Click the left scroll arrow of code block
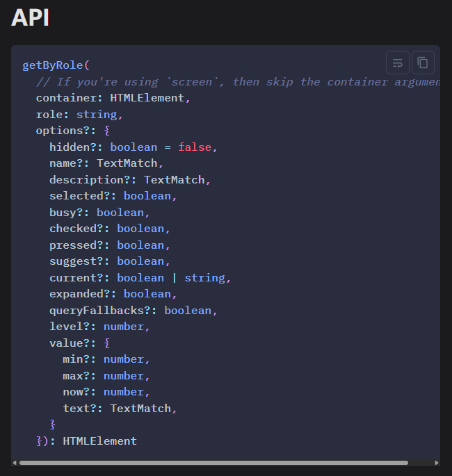 (15, 462)
